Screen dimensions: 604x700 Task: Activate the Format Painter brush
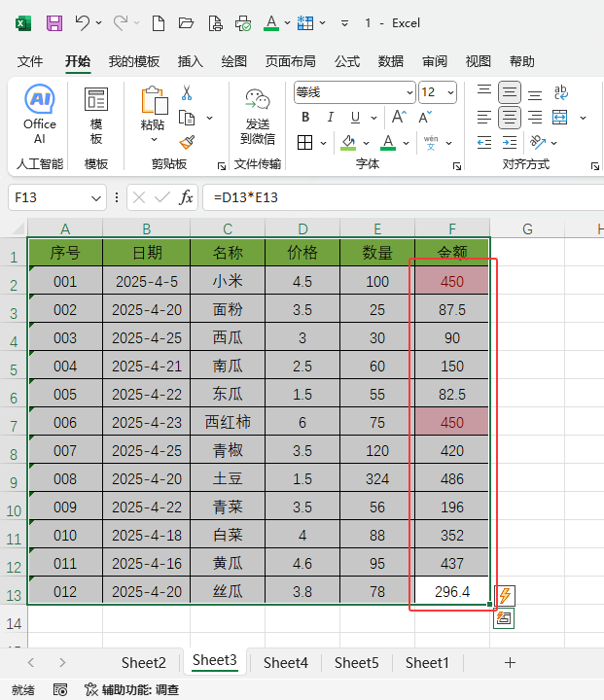(187, 142)
